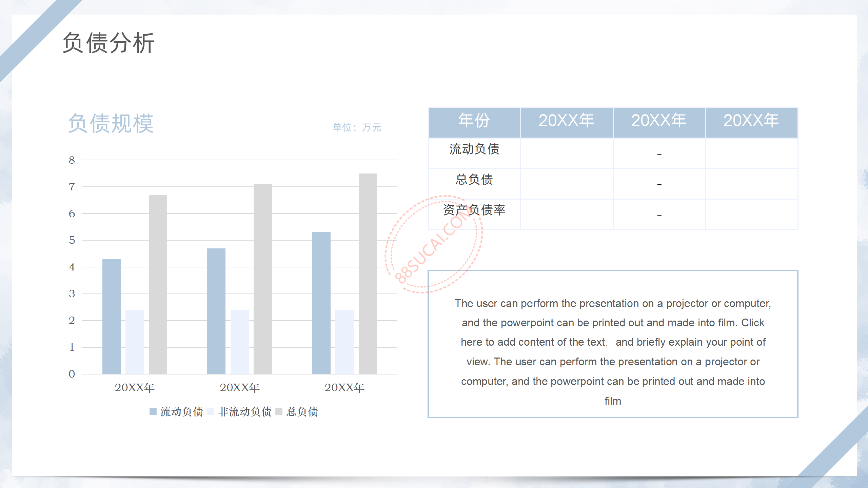Click the y-axis value 0
Image resolution: width=868 pixels, height=488 pixels.
coord(72,374)
